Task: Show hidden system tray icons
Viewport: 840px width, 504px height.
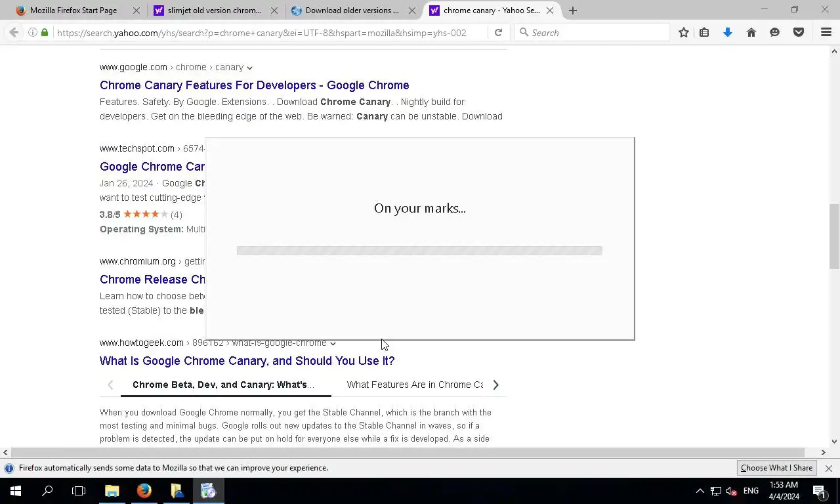Action: tap(700, 491)
